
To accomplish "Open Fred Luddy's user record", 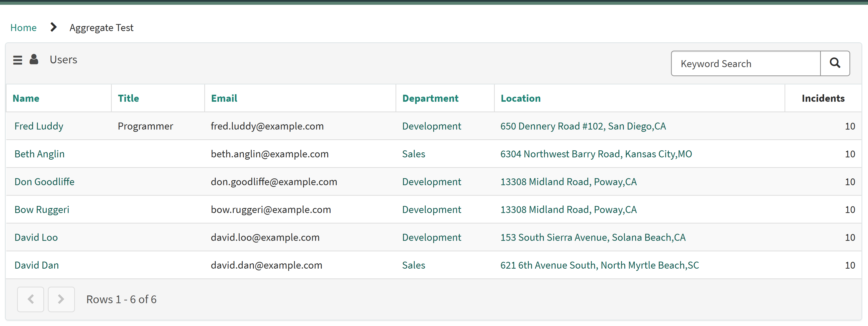I will coord(39,126).
